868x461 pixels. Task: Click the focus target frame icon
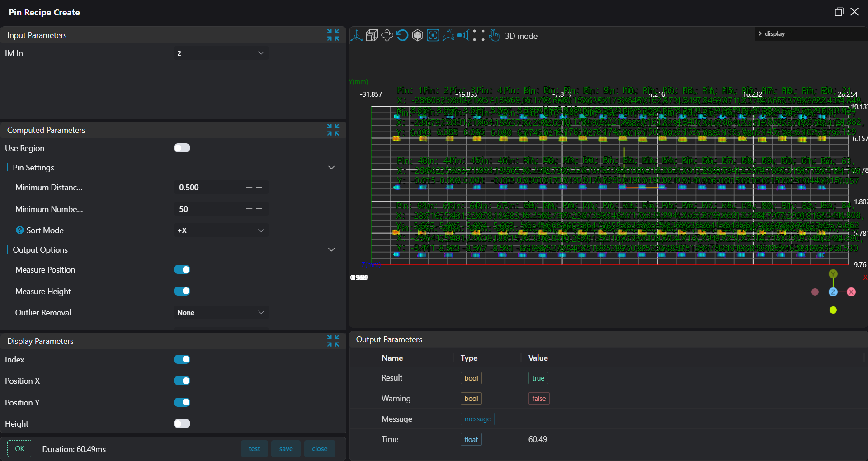point(433,36)
